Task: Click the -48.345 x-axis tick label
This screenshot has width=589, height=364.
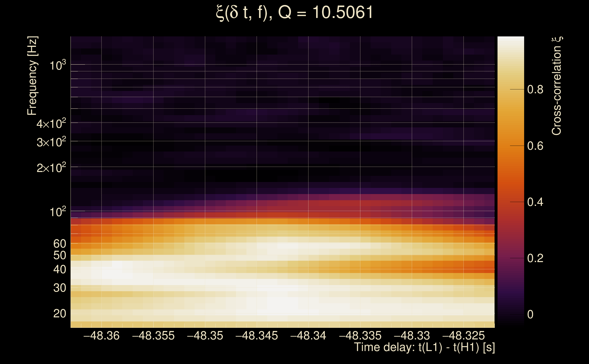Action: click(x=256, y=336)
